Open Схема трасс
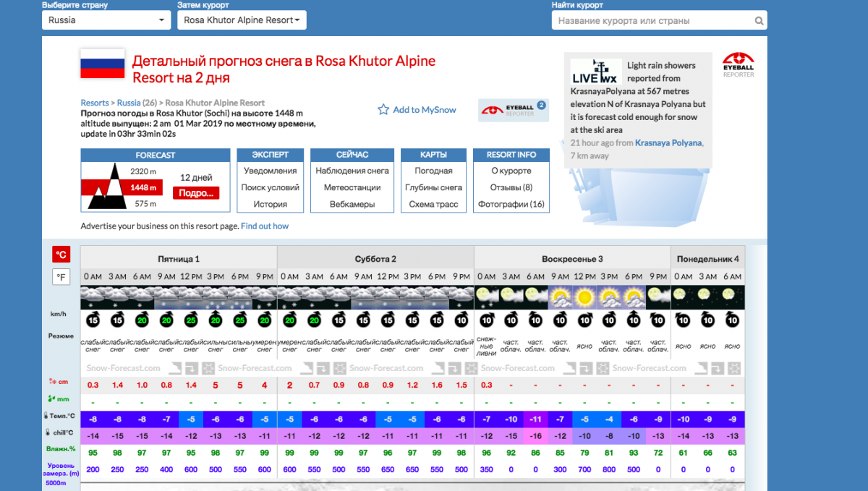 point(433,204)
